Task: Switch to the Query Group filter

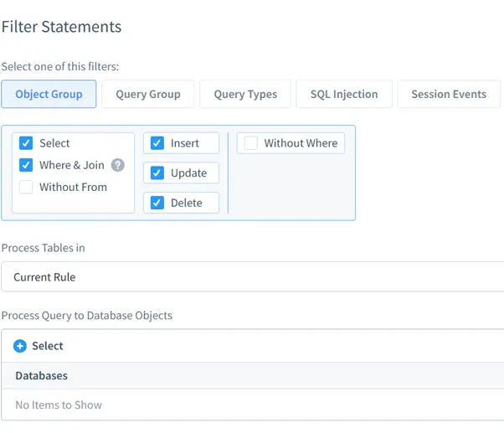Action: (148, 94)
